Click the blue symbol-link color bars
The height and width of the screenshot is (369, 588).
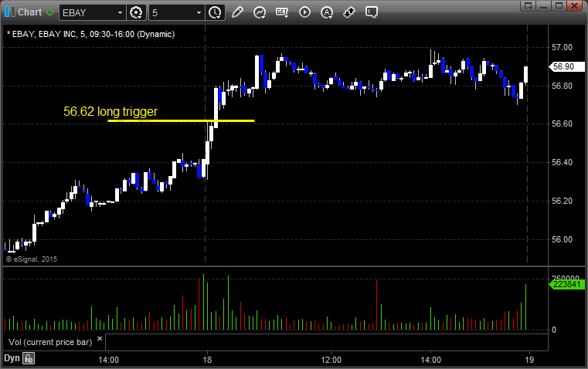10,12
